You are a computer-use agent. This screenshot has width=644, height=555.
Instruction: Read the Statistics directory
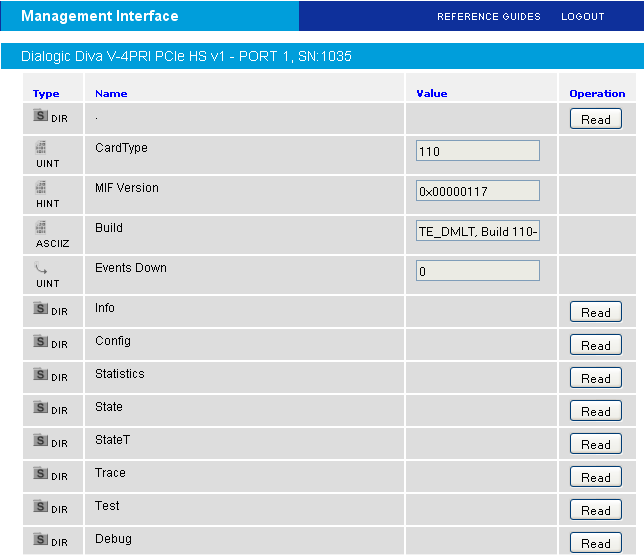pos(595,378)
